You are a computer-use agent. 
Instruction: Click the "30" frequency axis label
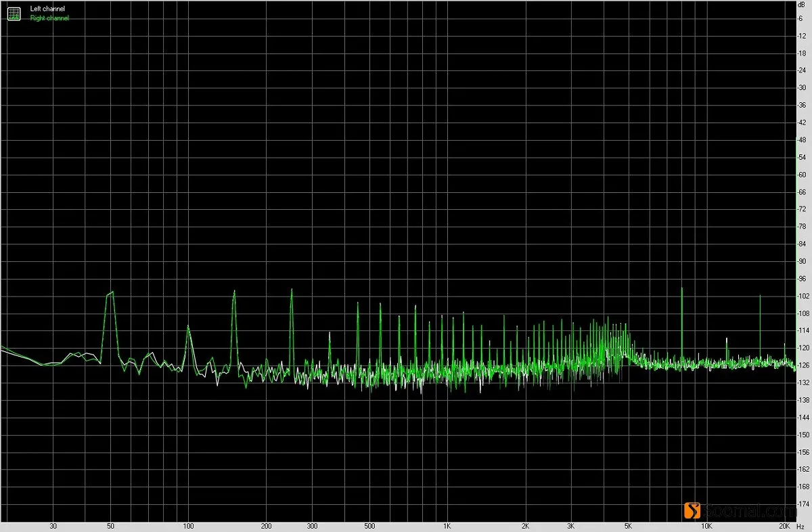pyautogui.click(x=53, y=526)
